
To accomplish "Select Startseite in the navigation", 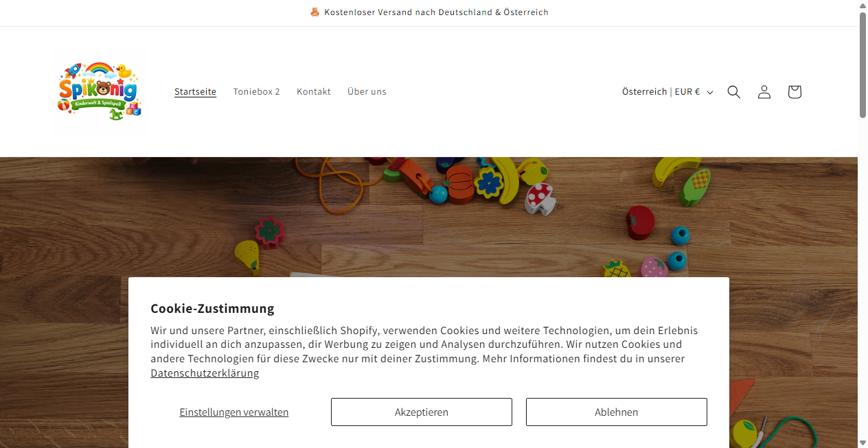I will 195,91.
